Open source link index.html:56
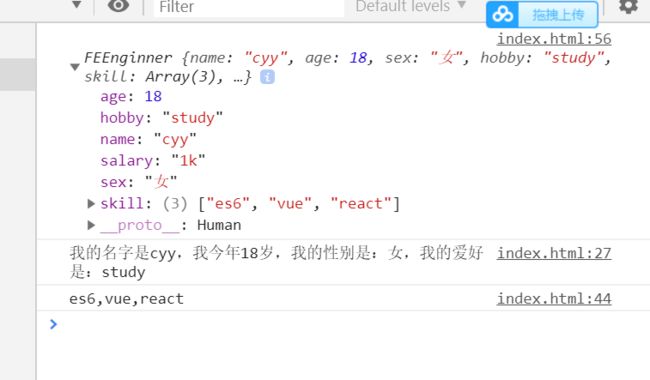Viewport: 650px width, 380px height. point(554,39)
